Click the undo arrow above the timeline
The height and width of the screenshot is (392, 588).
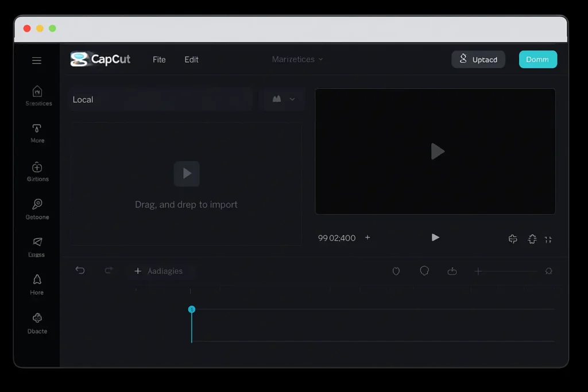coord(80,270)
